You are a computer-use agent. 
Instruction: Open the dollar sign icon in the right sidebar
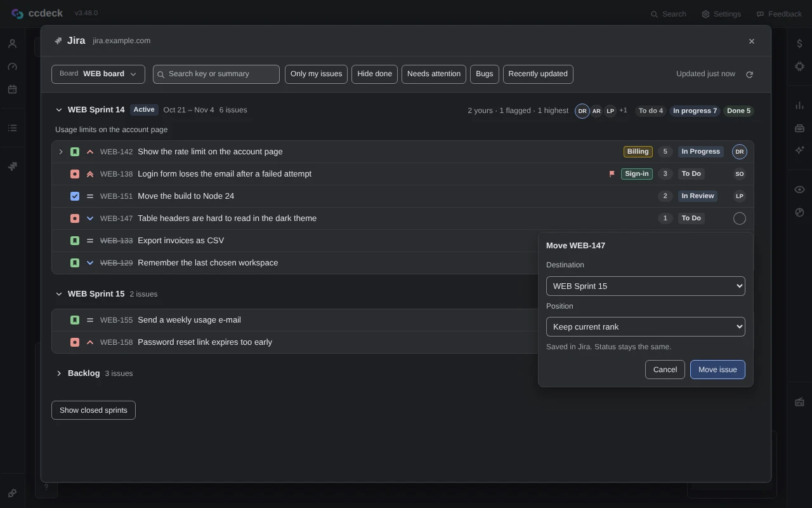tap(799, 43)
